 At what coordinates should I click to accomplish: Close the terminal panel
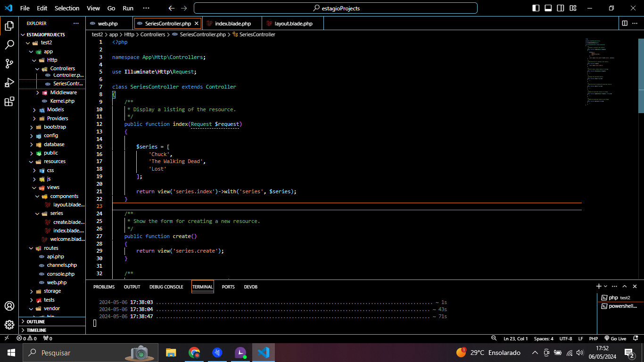point(635,286)
